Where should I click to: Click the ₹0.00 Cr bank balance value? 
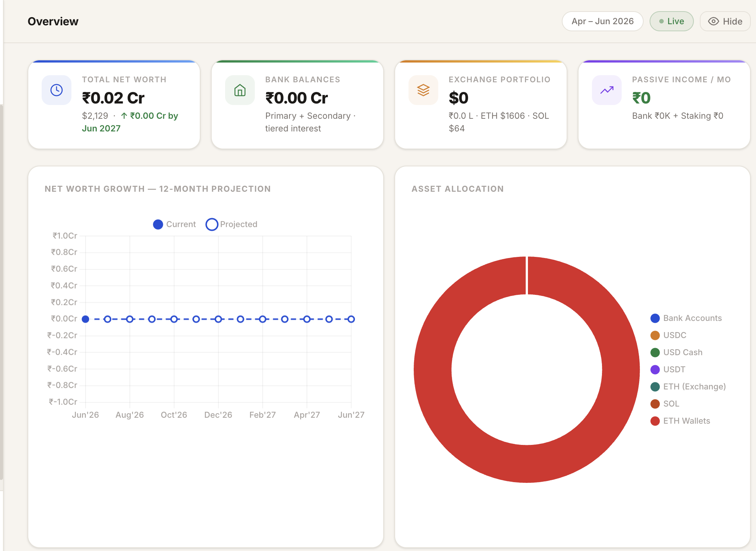[297, 98]
